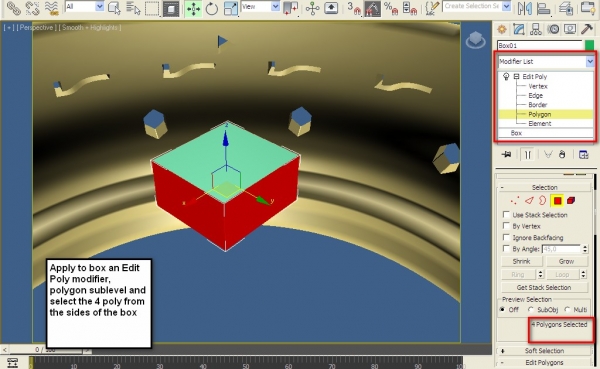This screenshot has width=600, height=369.
Task: Enable Use Stack Selection checkbox
Action: click(x=506, y=214)
